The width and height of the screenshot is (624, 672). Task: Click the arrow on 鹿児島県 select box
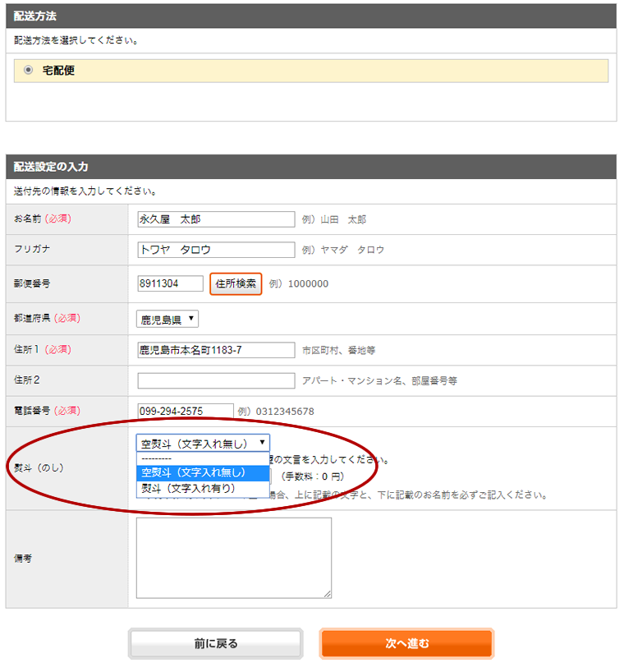click(191, 320)
